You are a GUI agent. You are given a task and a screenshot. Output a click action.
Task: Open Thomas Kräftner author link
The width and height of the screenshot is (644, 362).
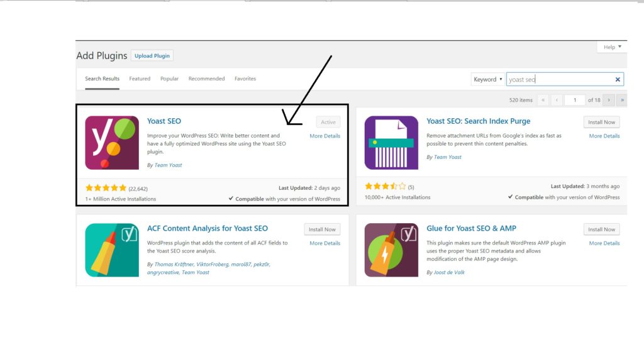click(174, 265)
